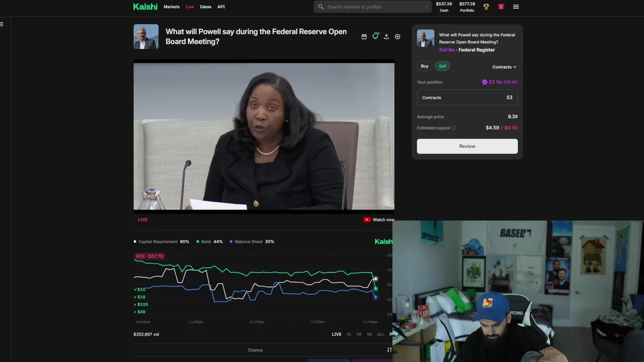Switch to Sell in the order panel
The height and width of the screenshot is (362, 644).
pos(442,66)
